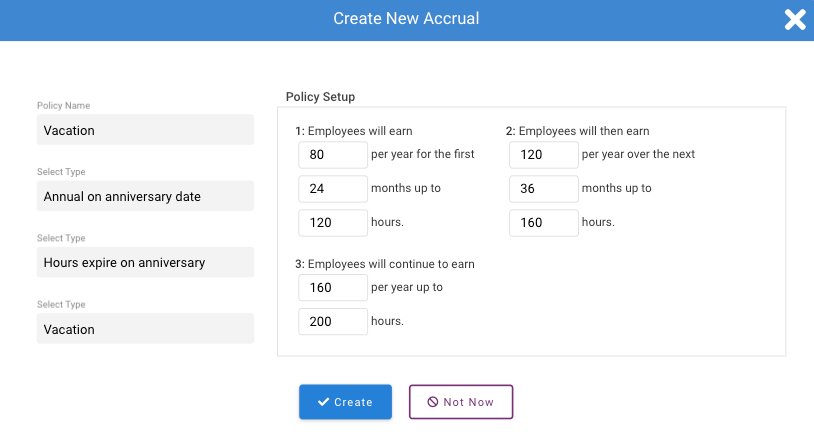Click the Create button
The height and width of the screenshot is (440, 814).
click(345, 402)
